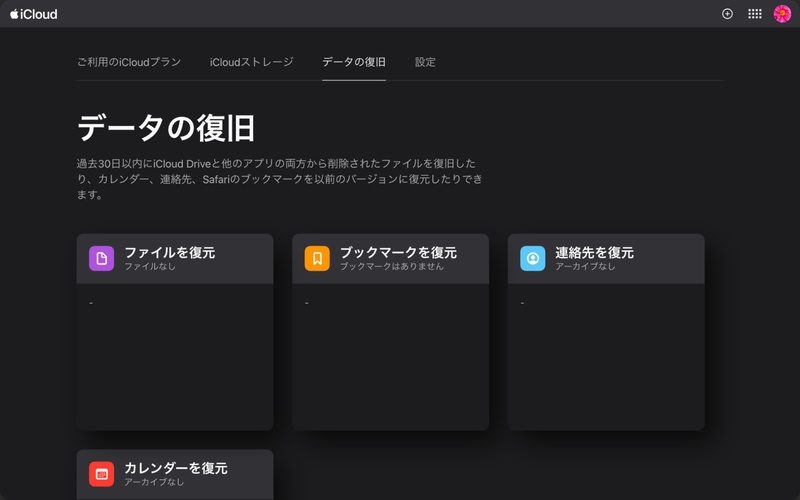Click アーカイブなし under カレンダーを復元
Viewport: 800px width, 500px height.
[x=154, y=482]
